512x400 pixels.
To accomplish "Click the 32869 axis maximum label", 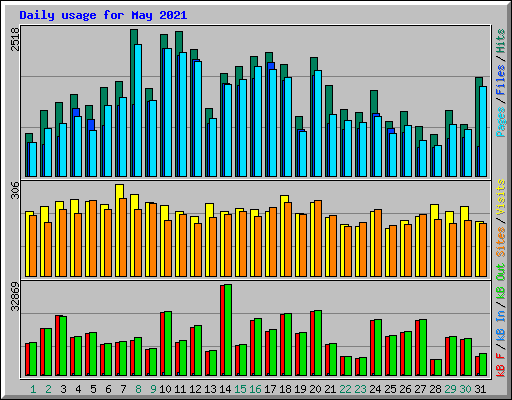I will click(x=15, y=296).
